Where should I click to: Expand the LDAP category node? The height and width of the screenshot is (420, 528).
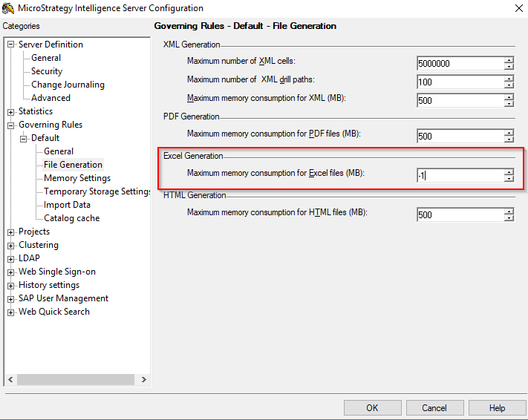[11, 258]
